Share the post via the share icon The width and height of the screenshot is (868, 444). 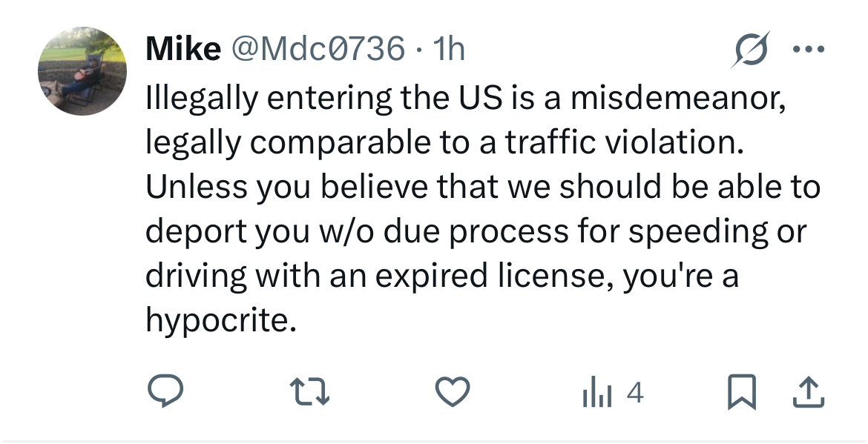808,393
